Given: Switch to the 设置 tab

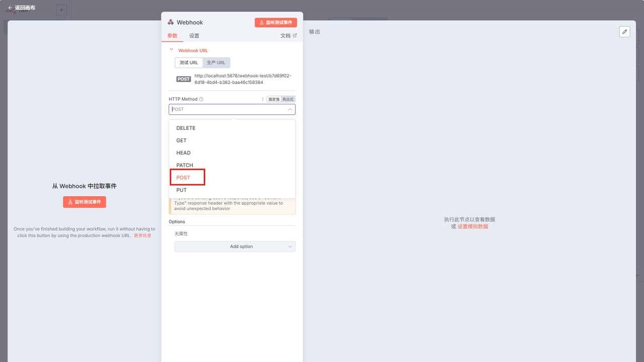Looking at the screenshot, I should coord(194,36).
